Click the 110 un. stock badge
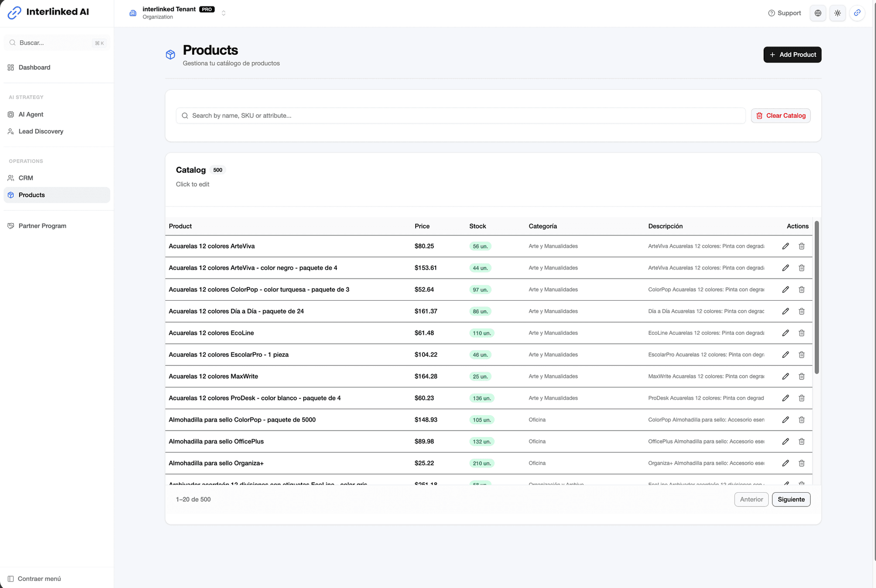This screenshot has width=876, height=588. click(x=482, y=333)
